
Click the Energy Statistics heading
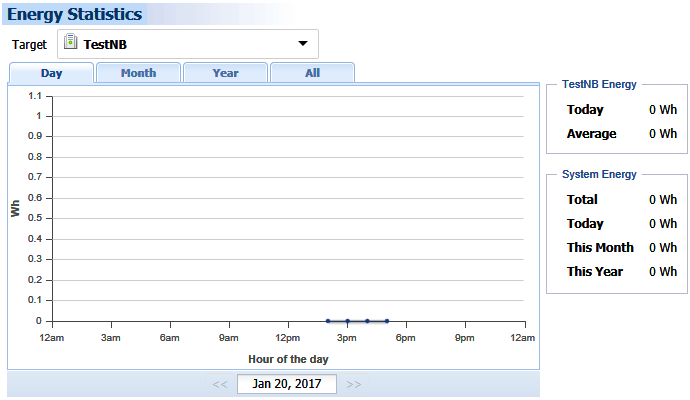[74, 14]
